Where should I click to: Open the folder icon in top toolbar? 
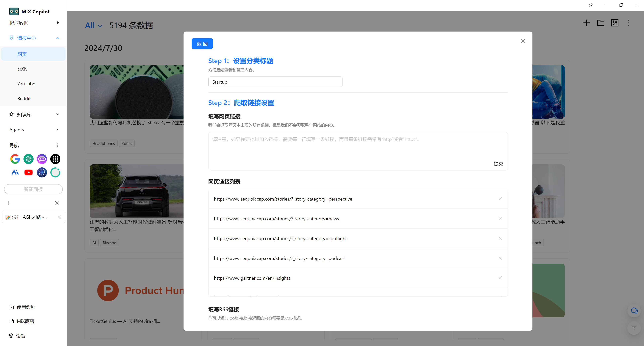point(601,23)
